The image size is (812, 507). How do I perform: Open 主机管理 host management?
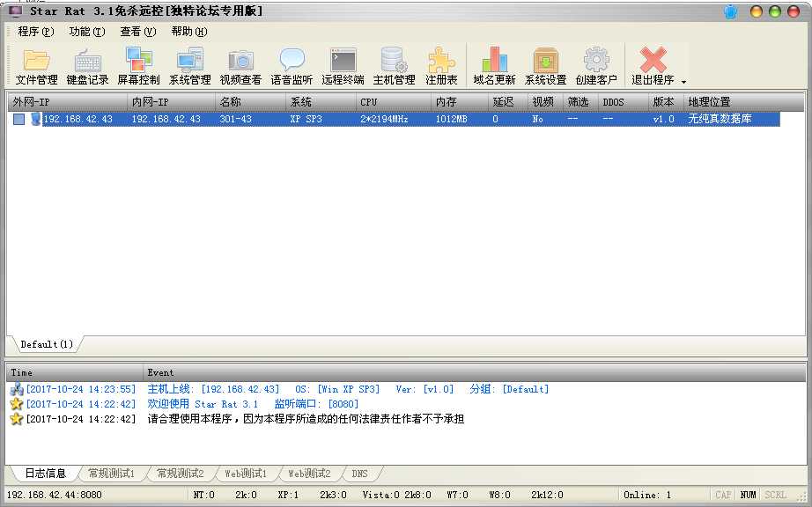click(x=394, y=66)
